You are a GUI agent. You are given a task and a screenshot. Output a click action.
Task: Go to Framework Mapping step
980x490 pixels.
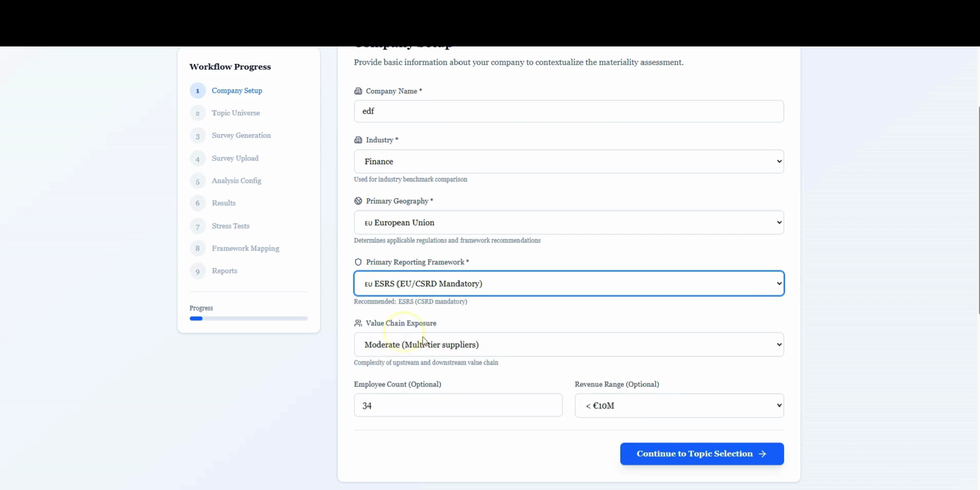(x=246, y=248)
